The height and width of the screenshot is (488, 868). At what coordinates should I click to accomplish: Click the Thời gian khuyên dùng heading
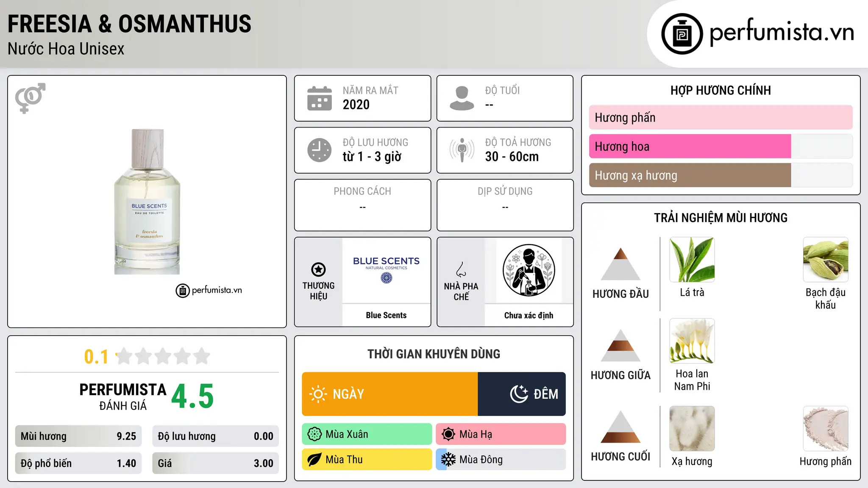click(x=434, y=354)
